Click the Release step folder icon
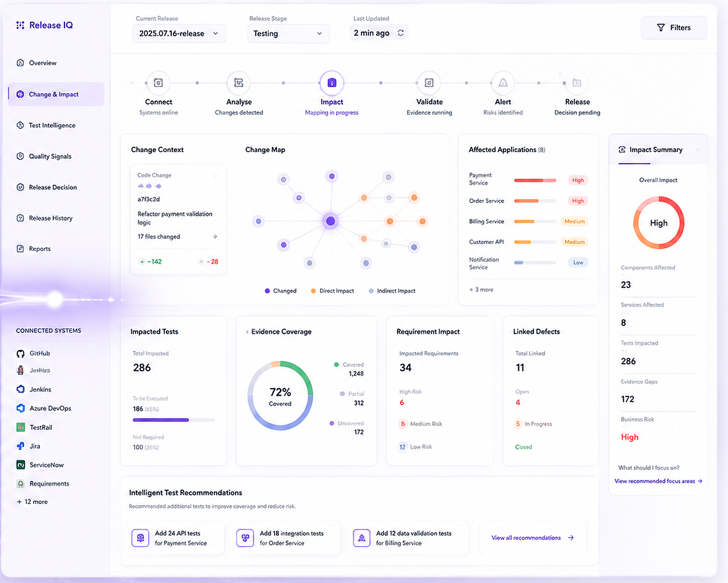The height and width of the screenshot is (583, 728). coord(577,82)
